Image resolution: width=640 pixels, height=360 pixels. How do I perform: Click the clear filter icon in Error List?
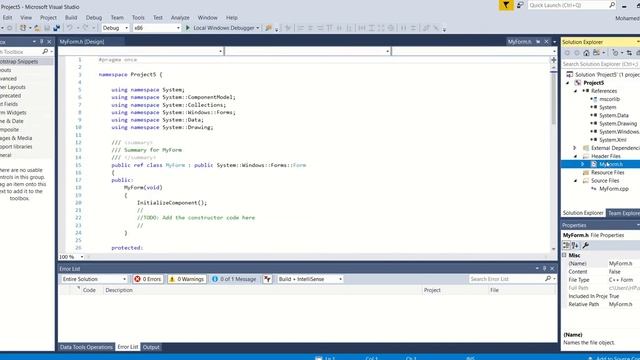pyautogui.click(x=267, y=279)
